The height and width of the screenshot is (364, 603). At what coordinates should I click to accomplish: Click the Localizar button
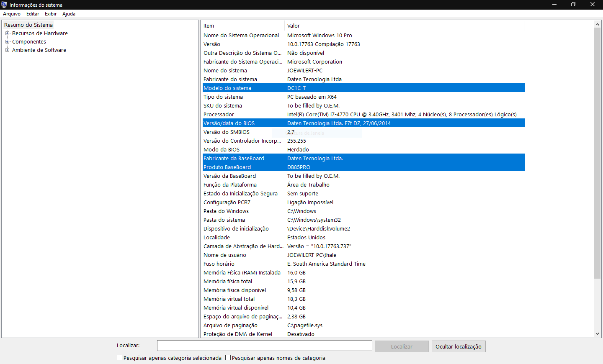click(402, 346)
